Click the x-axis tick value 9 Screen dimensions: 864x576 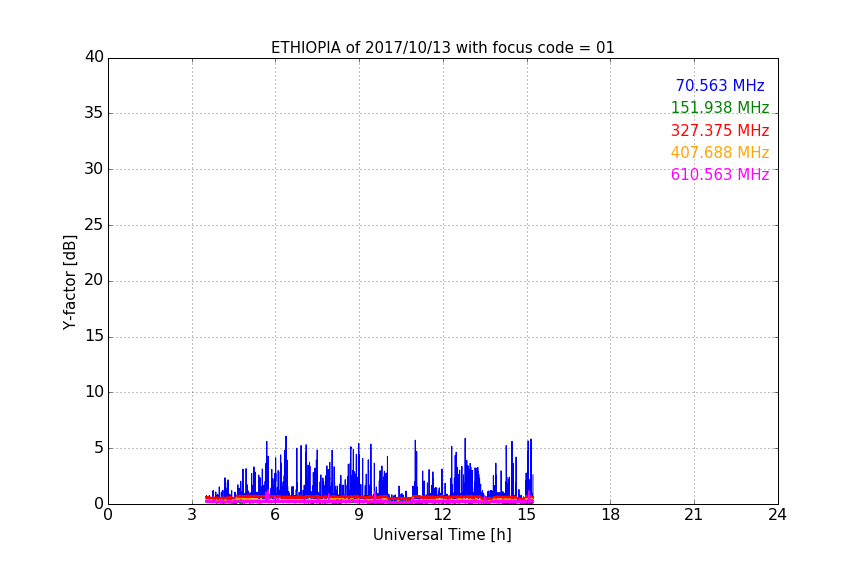click(359, 515)
